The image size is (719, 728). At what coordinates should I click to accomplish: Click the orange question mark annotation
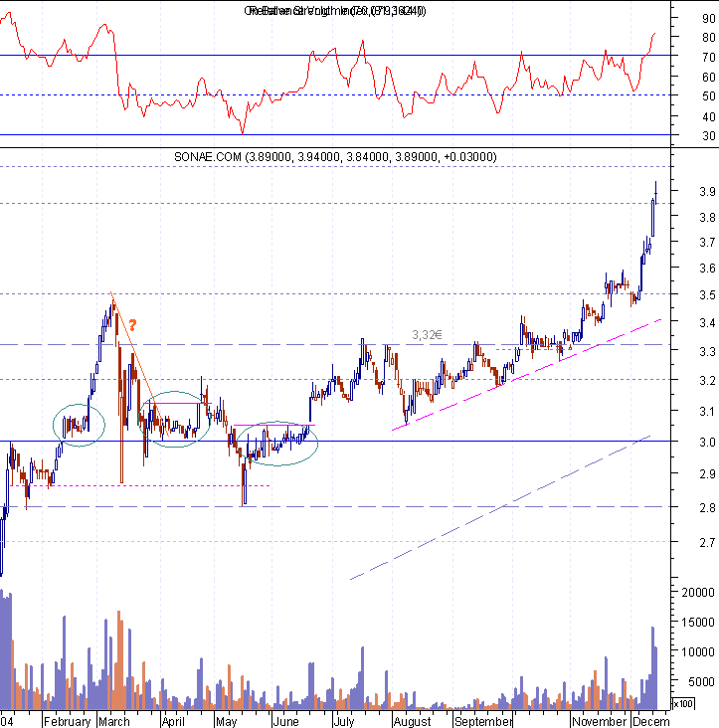click(132, 325)
